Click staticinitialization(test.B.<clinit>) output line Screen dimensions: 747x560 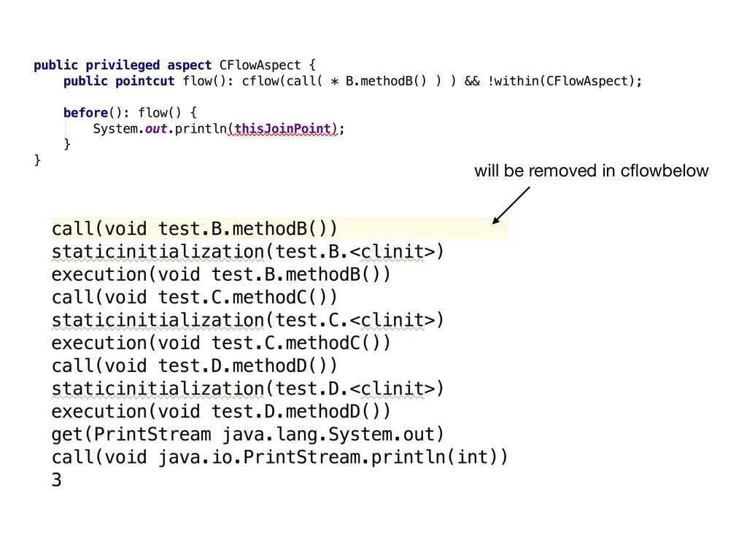248,252
